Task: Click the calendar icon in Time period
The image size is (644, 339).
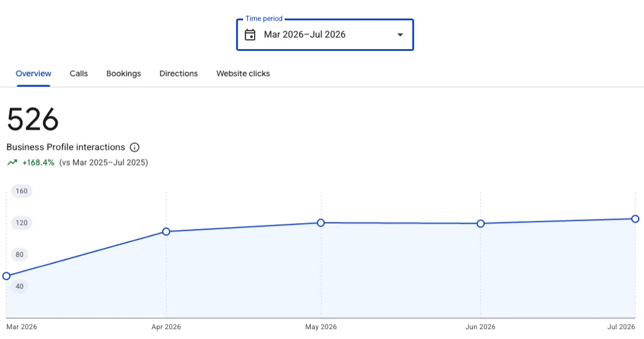Action: [250, 35]
